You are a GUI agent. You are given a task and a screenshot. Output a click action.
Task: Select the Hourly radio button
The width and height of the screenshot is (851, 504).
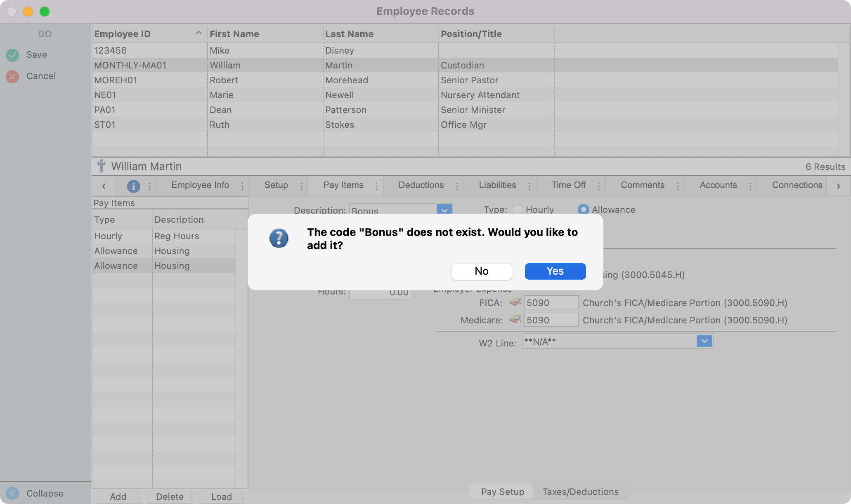click(x=517, y=210)
